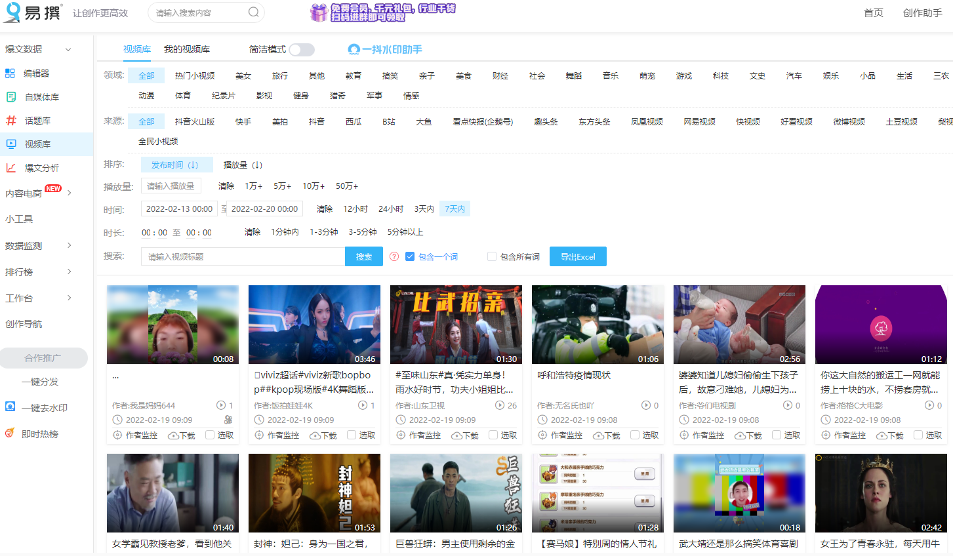Enable the 包含所有词 checkbox

pyautogui.click(x=490, y=256)
